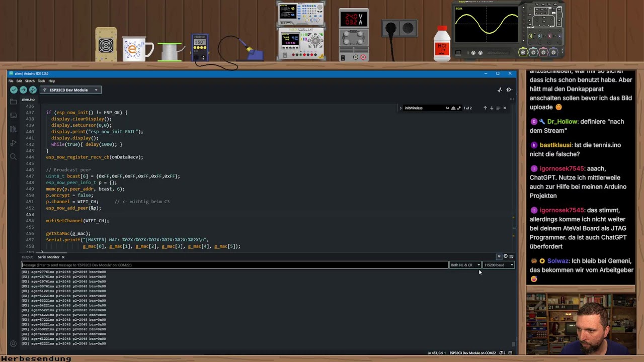Viewport: 644px width, 362px height.
Task: Open the Both NL & CR line-ending dropdown
Action: click(465, 265)
